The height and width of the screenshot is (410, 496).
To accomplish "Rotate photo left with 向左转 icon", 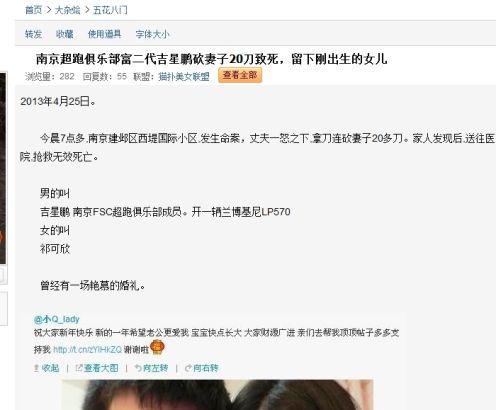I will [151, 368].
